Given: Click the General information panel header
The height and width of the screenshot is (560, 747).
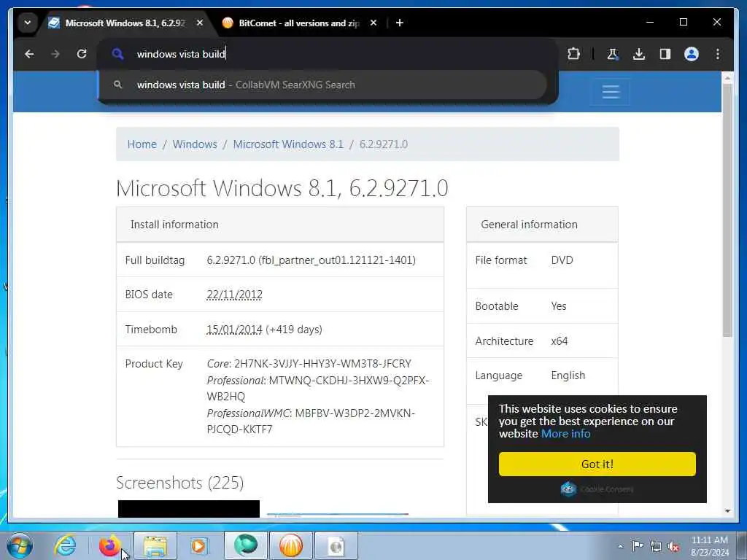Looking at the screenshot, I should pyautogui.click(x=542, y=225).
